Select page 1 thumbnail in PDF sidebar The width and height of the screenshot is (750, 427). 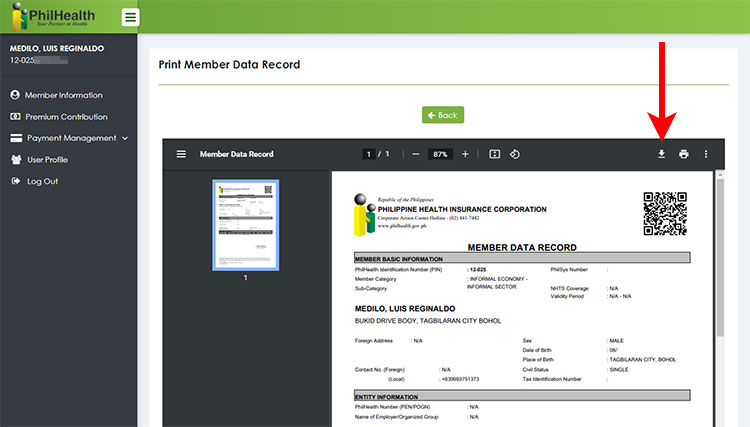245,225
